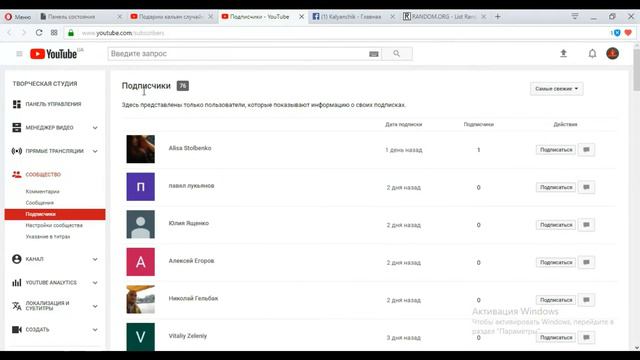Open the Самые свежие sort dropdown
This screenshot has height=360, width=640.
556,89
